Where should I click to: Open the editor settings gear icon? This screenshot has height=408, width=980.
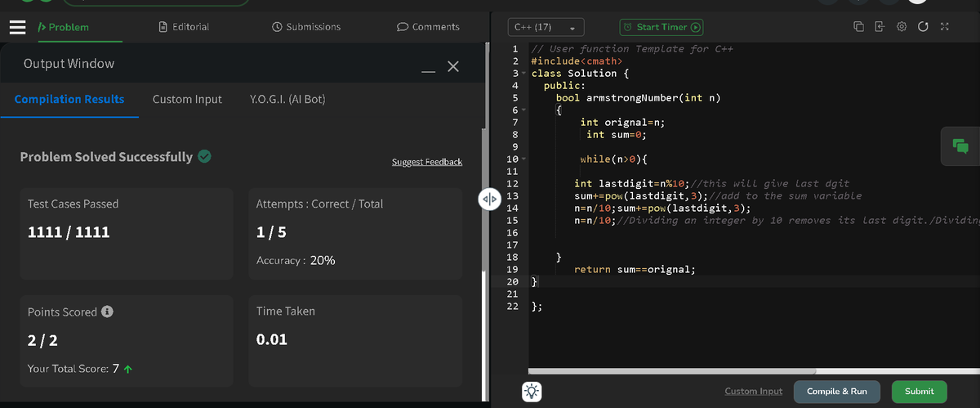click(902, 27)
